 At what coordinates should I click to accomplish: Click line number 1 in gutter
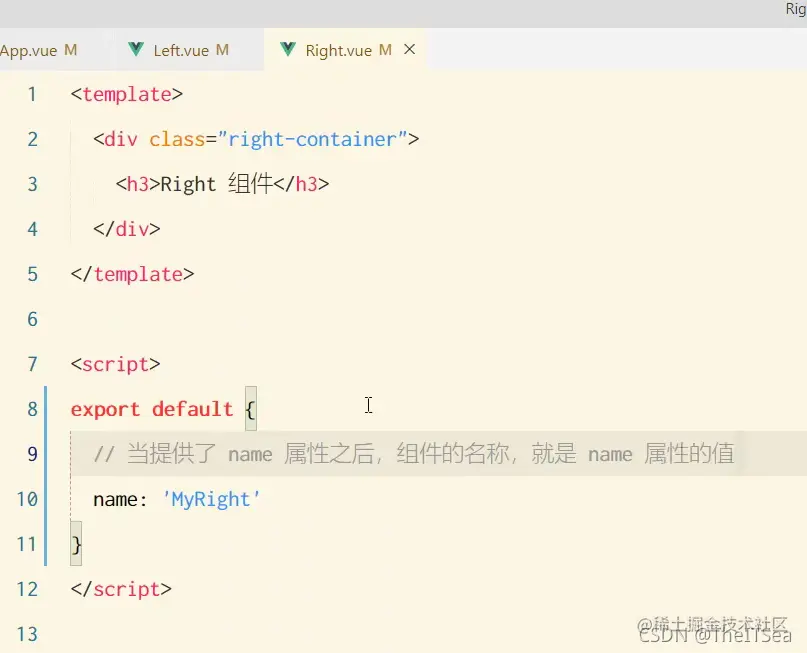coord(32,94)
